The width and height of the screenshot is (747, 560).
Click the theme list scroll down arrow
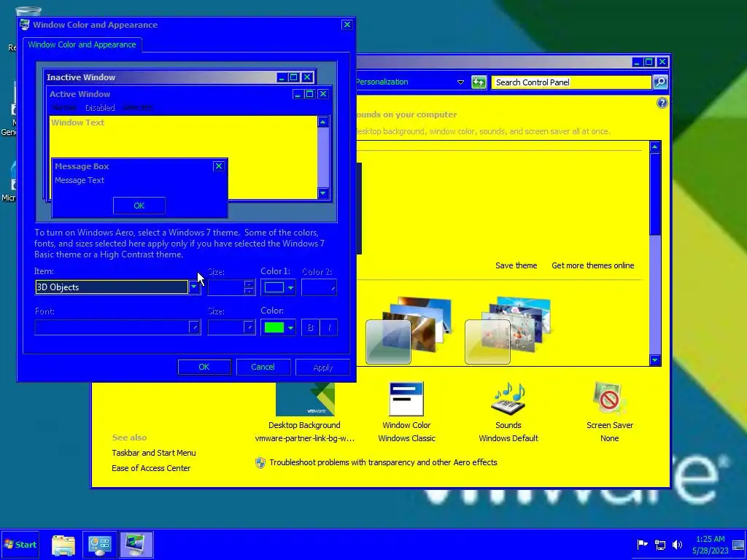654,360
